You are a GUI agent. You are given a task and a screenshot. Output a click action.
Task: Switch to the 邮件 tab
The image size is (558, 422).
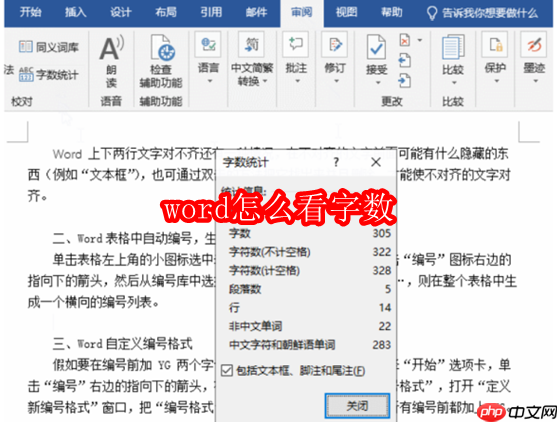(256, 12)
